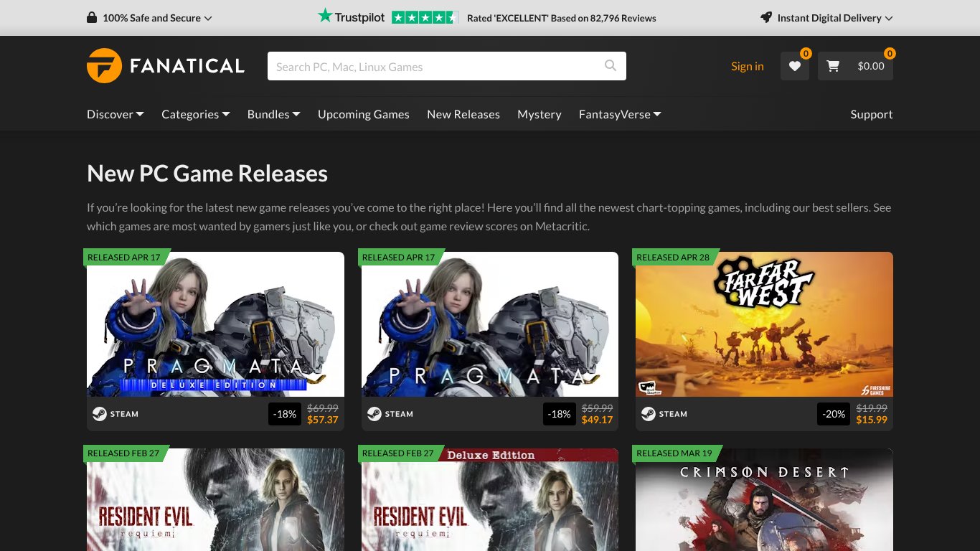The image size is (980, 551).
Task: Click Steam icon on Pragmata Deluxe Edition card
Action: click(x=99, y=414)
